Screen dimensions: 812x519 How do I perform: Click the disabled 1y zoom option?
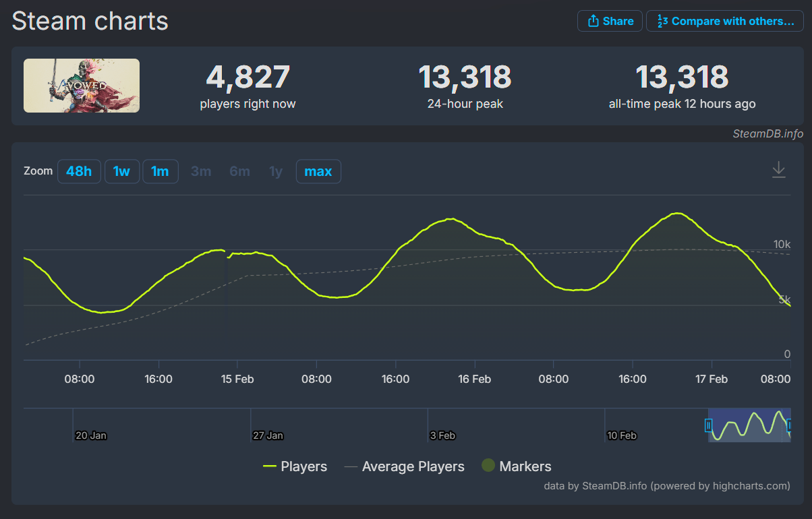coord(276,171)
